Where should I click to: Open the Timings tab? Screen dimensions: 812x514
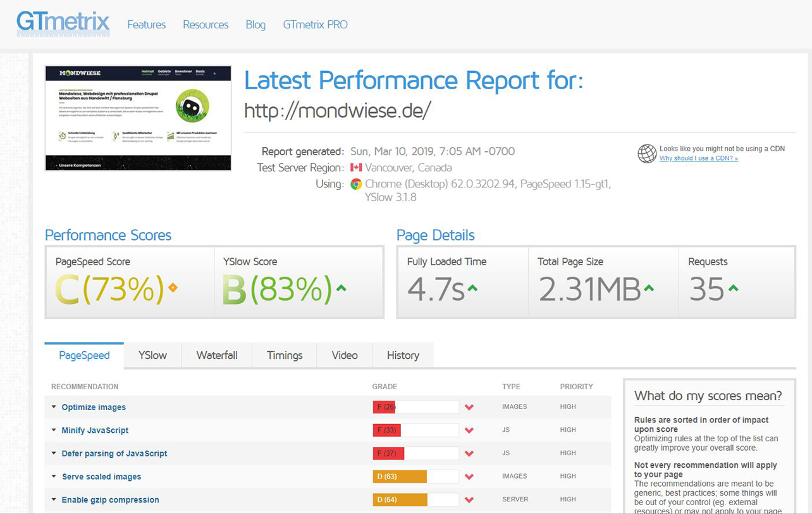pos(285,355)
